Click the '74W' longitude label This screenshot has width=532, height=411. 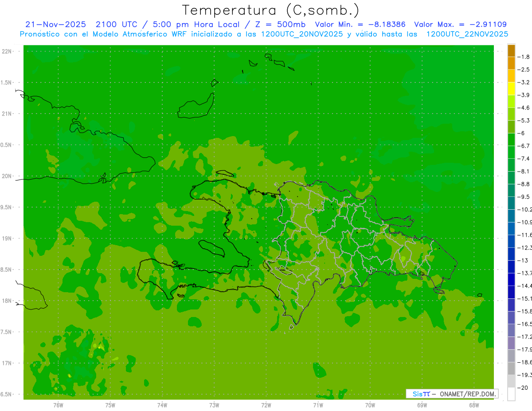(x=162, y=405)
